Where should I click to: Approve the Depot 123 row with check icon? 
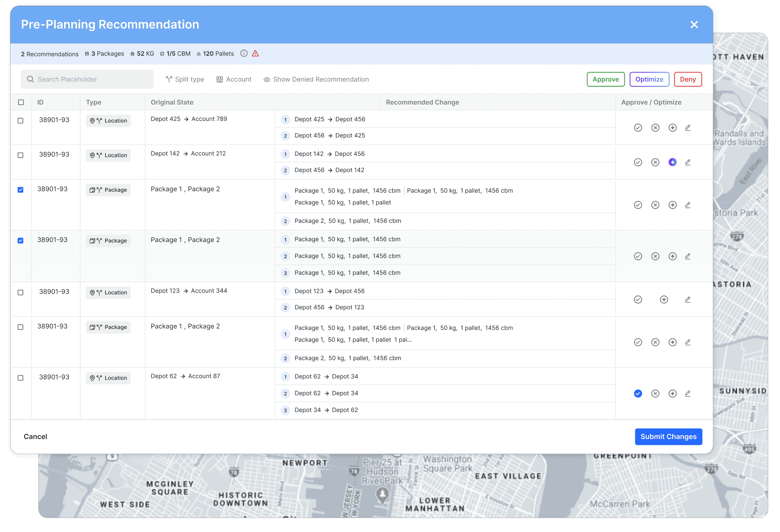638,299
